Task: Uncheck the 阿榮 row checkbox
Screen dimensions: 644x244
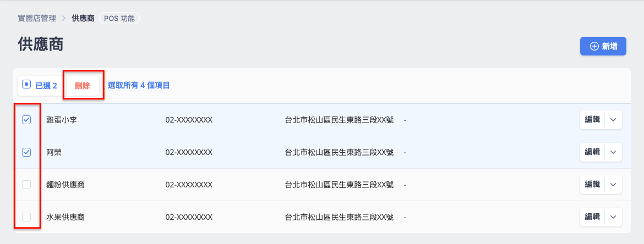Action: pyautogui.click(x=26, y=152)
